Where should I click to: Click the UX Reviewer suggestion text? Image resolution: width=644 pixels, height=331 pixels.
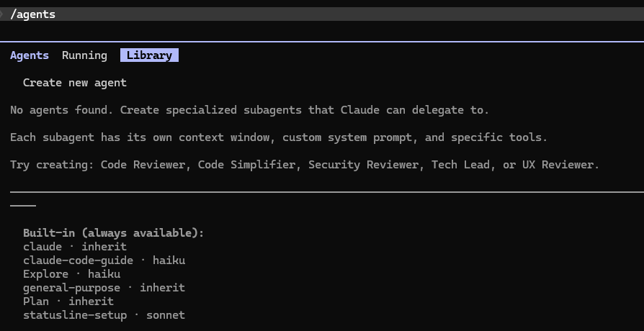coord(558,165)
